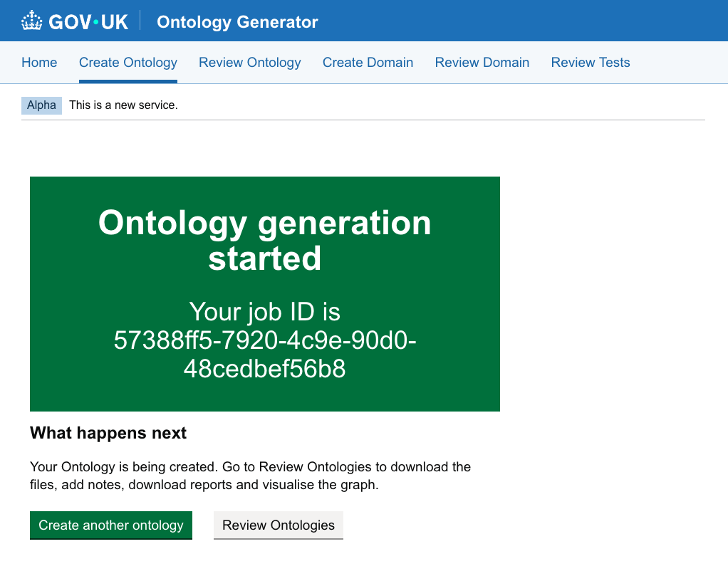The width and height of the screenshot is (728, 576).
Task: Open the GOV.UK homepage link text
Action: tap(88, 22)
